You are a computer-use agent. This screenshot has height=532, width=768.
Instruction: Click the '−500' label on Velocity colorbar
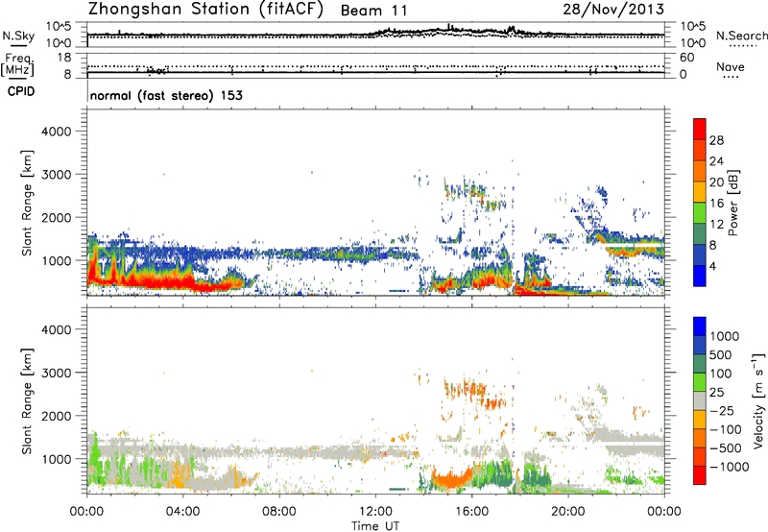728,447
